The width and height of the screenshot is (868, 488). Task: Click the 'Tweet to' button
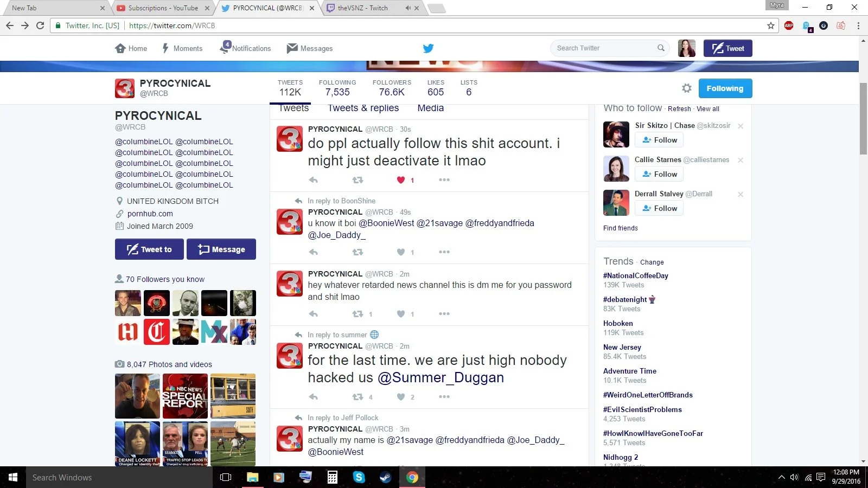click(149, 249)
